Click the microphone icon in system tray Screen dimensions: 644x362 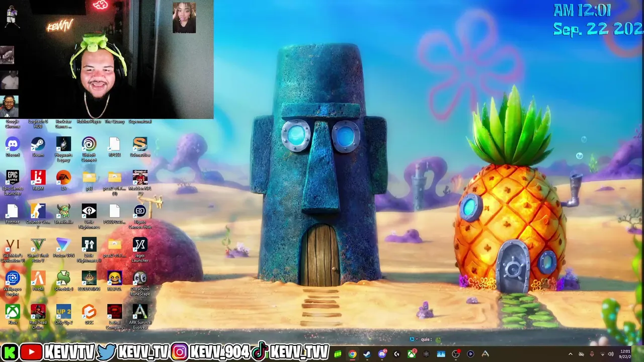(x=592, y=354)
